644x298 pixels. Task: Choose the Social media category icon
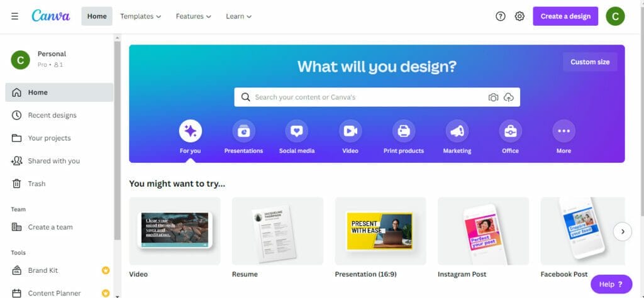click(x=297, y=131)
